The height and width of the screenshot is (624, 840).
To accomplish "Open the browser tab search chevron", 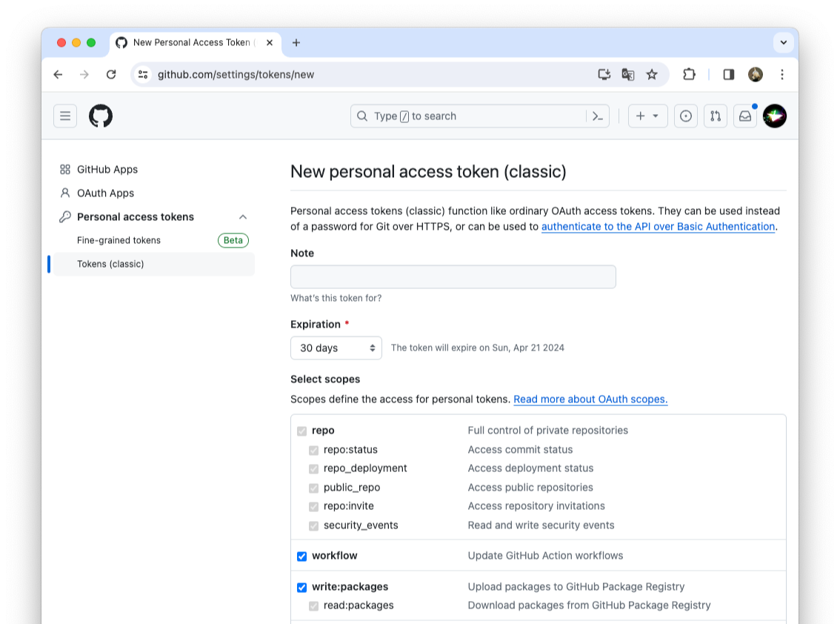I will [x=783, y=42].
